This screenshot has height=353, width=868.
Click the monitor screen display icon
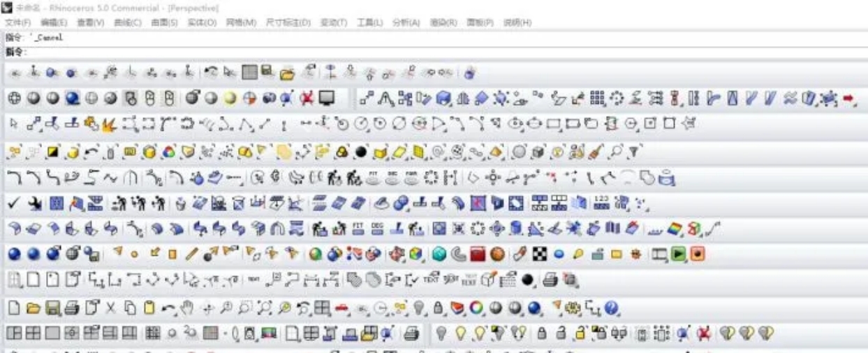pos(326,98)
